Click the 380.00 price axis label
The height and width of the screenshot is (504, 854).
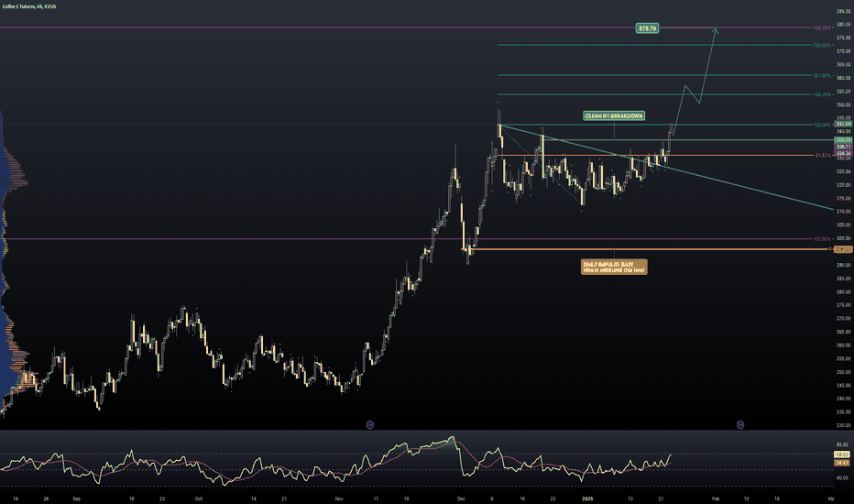(843, 25)
